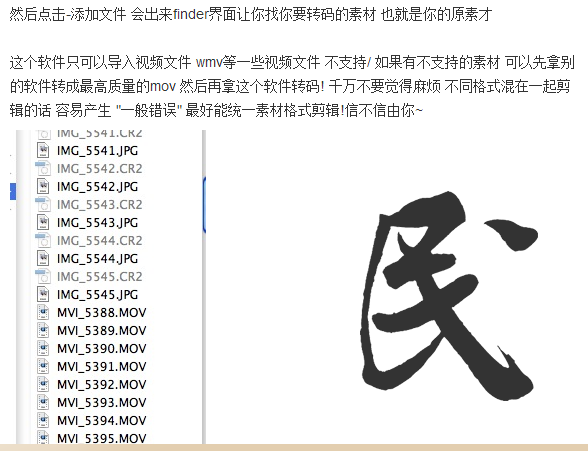The height and width of the screenshot is (451, 588).
Task: Click the word mov in the paragraph
Action: tap(163, 86)
